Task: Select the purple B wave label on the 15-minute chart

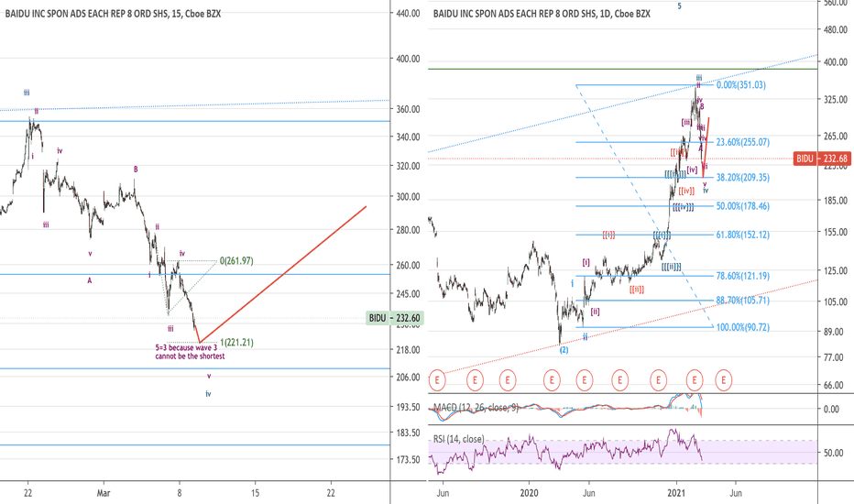Action: point(136,170)
